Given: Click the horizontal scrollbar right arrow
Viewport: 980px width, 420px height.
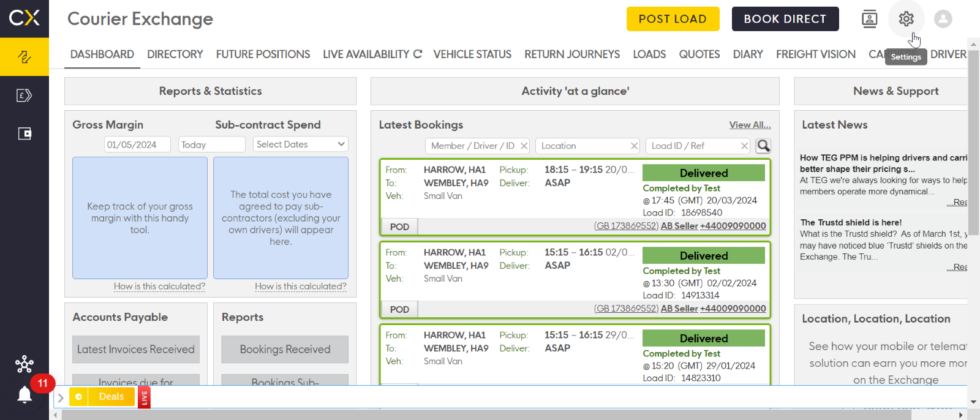Looking at the screenshot, I should coord(961,415).
